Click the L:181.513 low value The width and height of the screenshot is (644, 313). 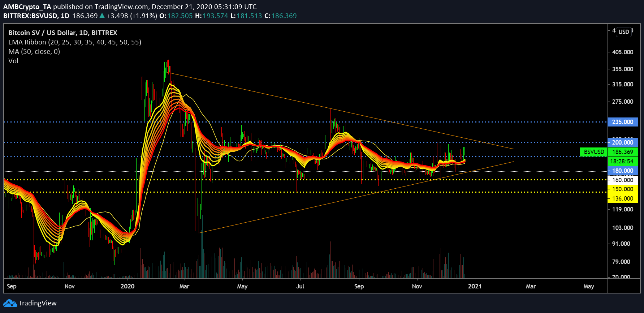coord(246,16)
